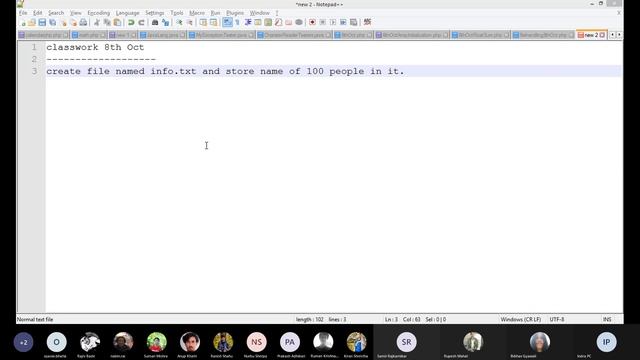Viewport: 640px width, 360px height.
Task: Save the current file via toolbar
Action: coord(42,22)
